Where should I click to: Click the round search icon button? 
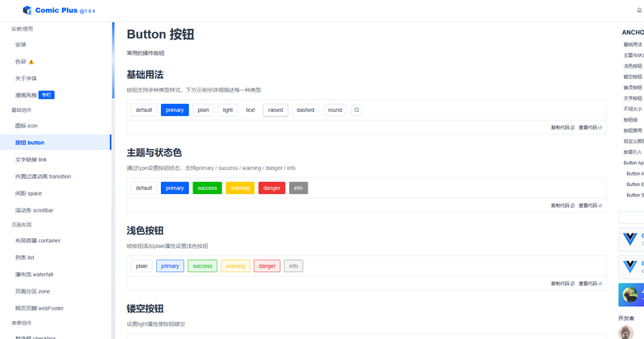coord(357,110)
